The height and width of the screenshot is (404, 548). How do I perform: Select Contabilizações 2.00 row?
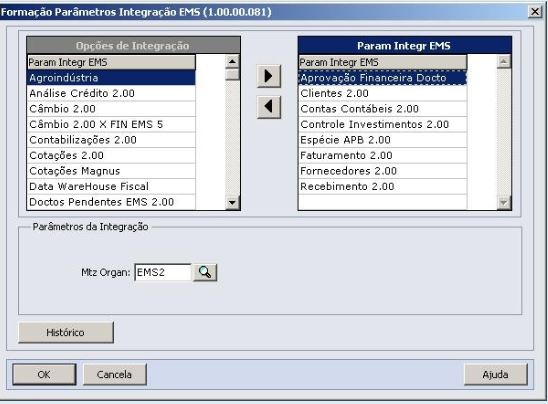[x=111, y=140]
